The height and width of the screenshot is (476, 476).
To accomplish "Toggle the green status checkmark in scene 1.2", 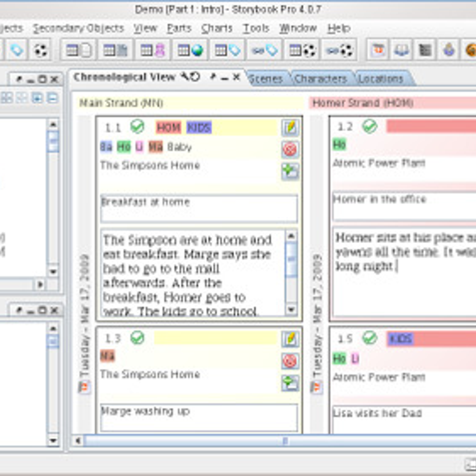I will [x=370, y=127].
